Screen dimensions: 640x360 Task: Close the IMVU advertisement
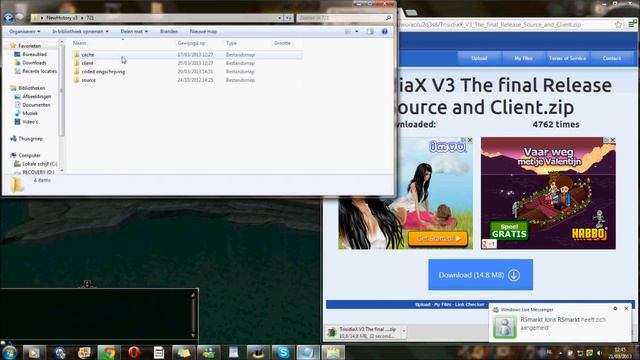[x=470, y=140]
